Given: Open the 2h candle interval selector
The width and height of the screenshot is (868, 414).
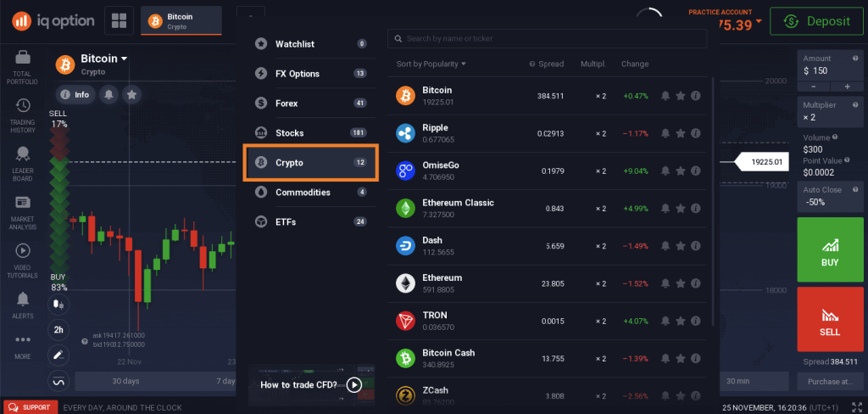Looking at the screenshot, I should [58, 329].
